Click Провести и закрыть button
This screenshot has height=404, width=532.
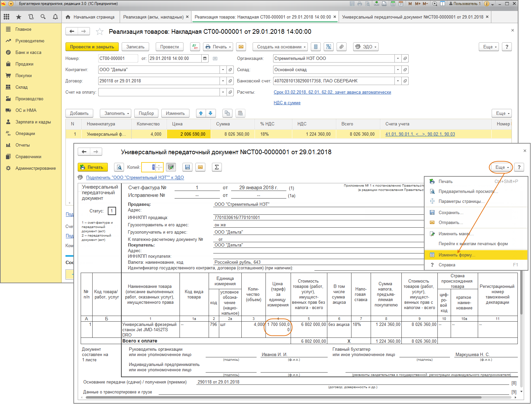92,47
